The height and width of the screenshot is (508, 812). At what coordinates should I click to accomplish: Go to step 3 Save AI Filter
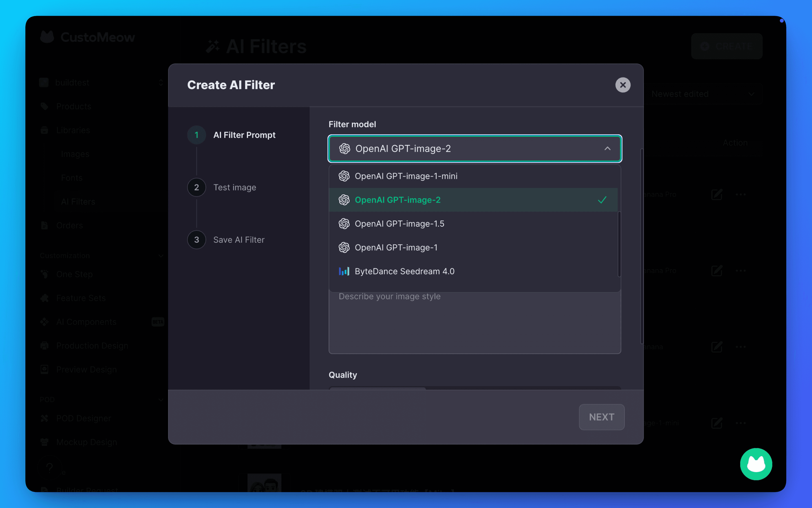point(226,240)
